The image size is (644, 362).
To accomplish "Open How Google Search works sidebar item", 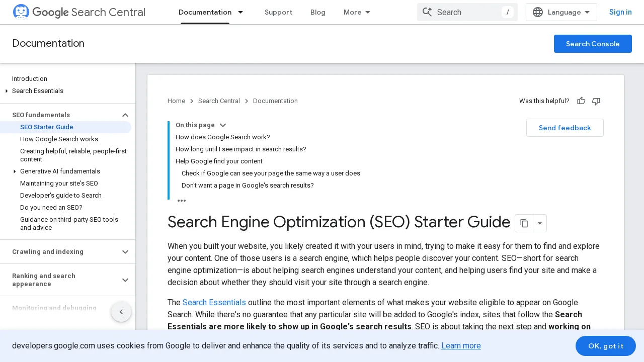I will 59,139.
